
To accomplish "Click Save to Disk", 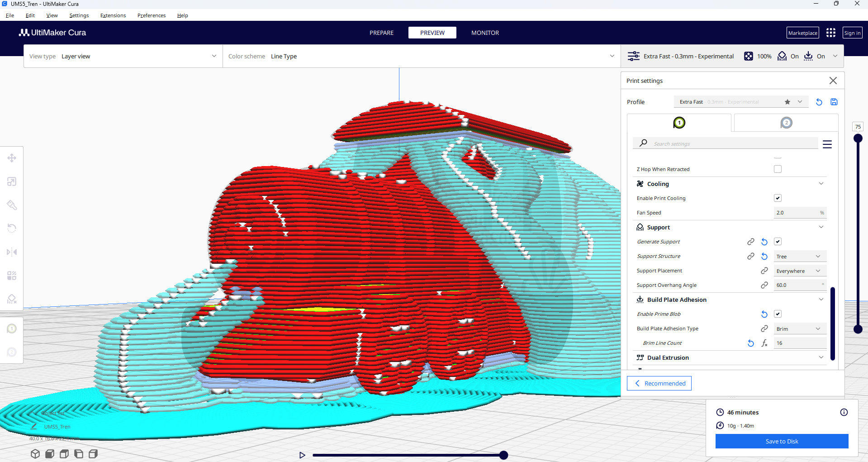I will (x=781, y=441).
